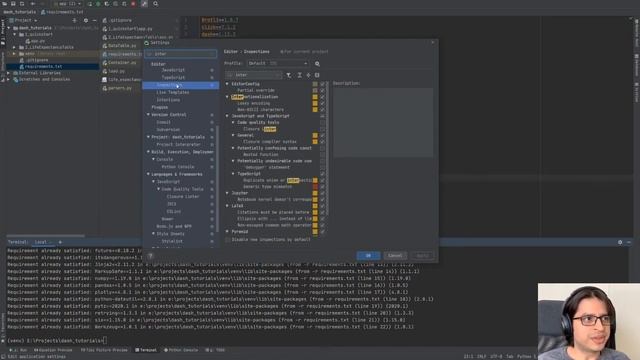
Task: Click the Internationalization severity color swatch
Action: [315, 97]
